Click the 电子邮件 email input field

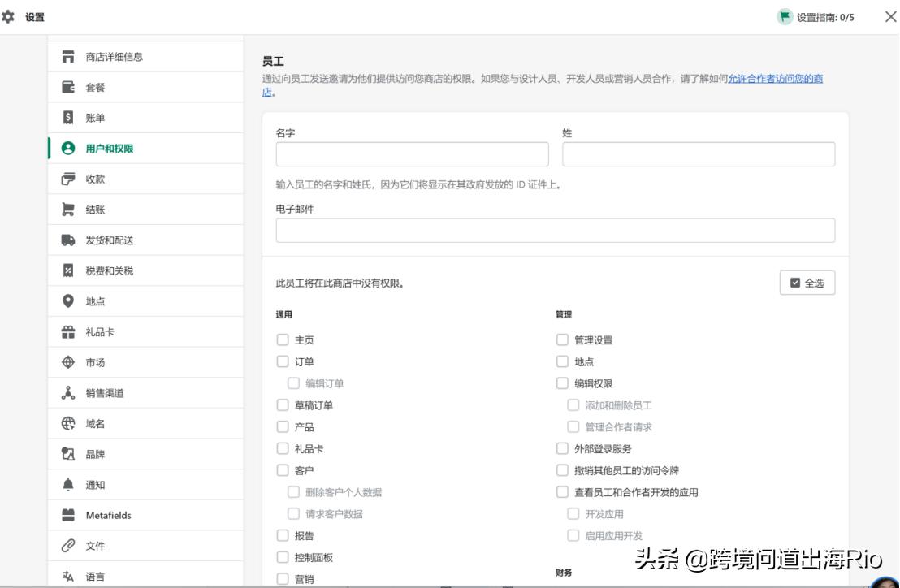(555, 231)
